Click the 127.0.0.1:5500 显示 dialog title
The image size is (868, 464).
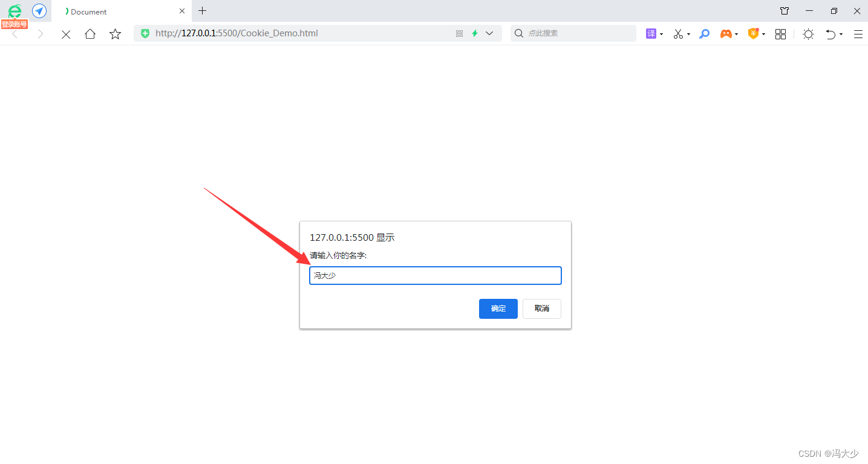352,238
